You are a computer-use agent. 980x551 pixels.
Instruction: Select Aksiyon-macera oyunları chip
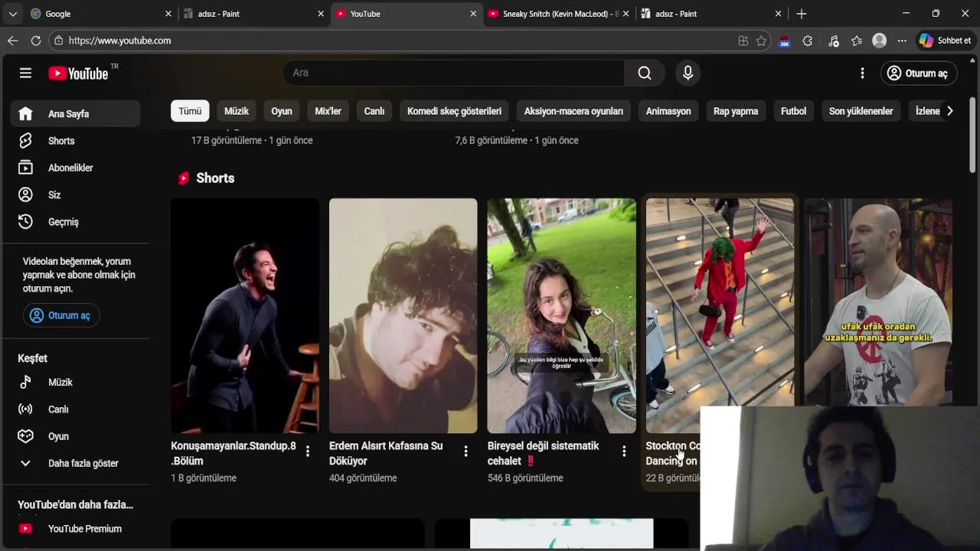[x=573, y=111]
